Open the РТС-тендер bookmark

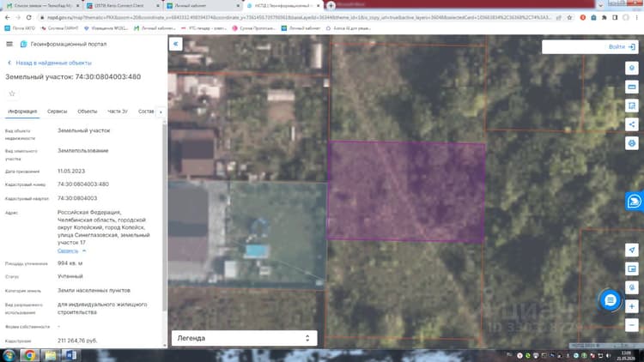pyautogui.click(x=204, y=28)
